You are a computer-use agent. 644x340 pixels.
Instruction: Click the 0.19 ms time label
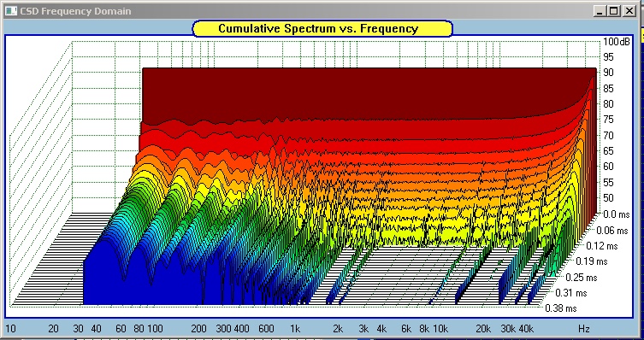(x=592, y=261)
